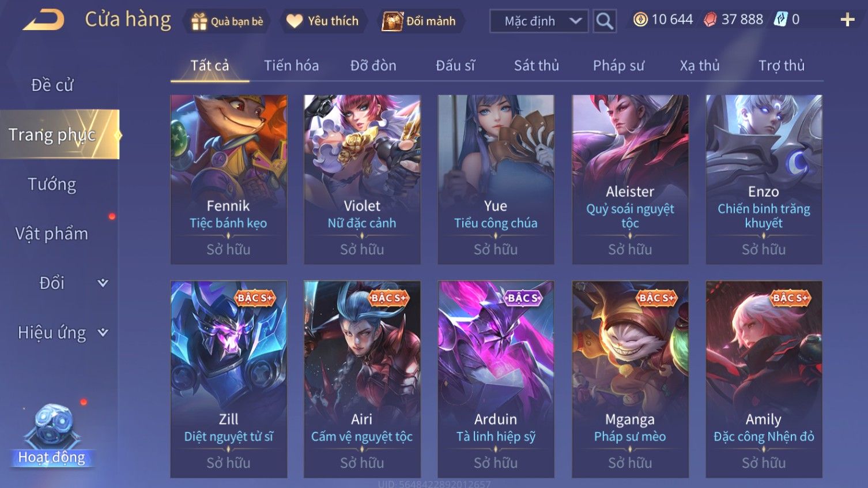Click the plus icon to add currency
The image size is (868, 488).
tap(847, 20)
